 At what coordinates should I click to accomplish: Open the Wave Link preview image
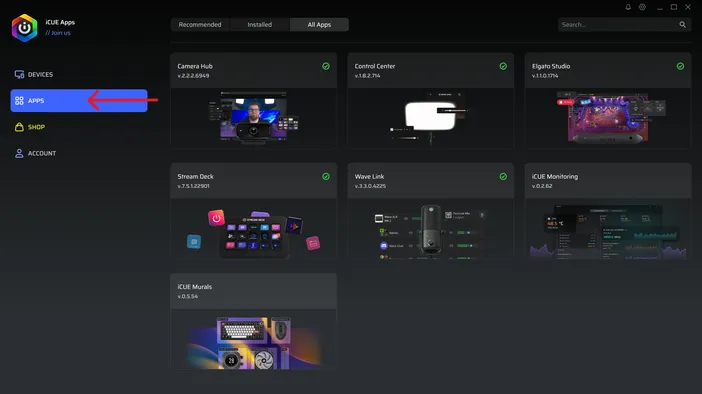[x=431, y=228]
